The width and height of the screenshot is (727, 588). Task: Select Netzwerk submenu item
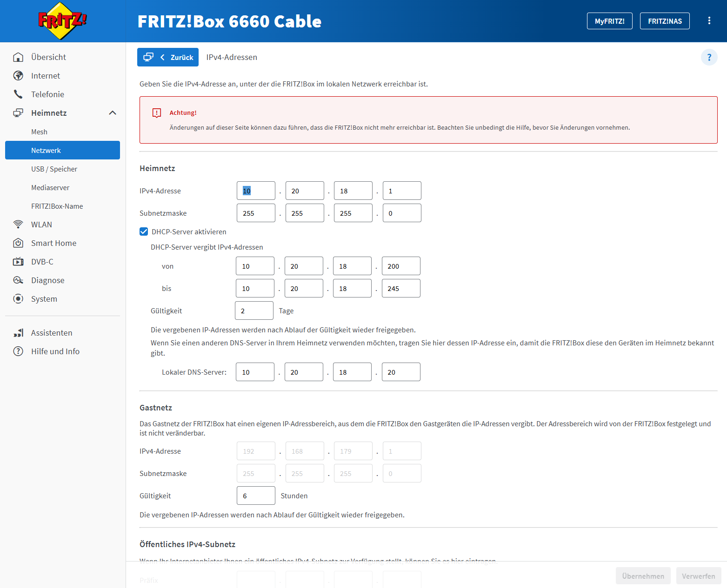pyautogui.click(x=62, y=150)
